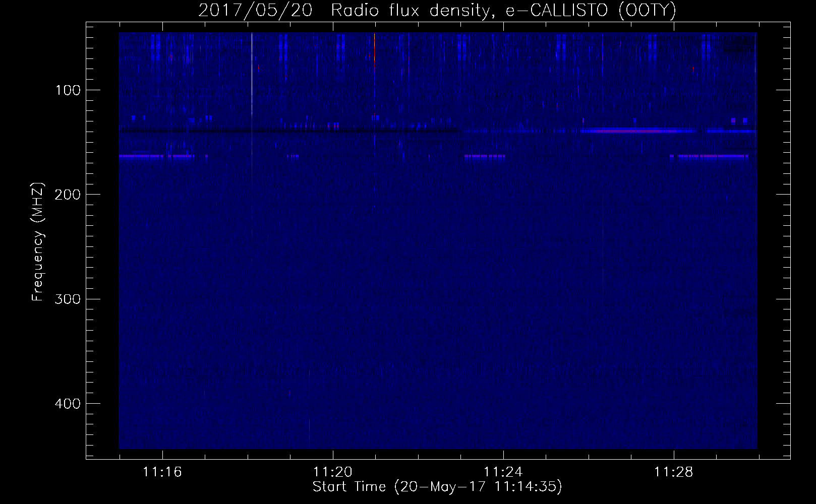Screen dimensions: 816x504
Task: Select the 300 frequency tick label
Action: pyautogui.click(x=68, y=299)
